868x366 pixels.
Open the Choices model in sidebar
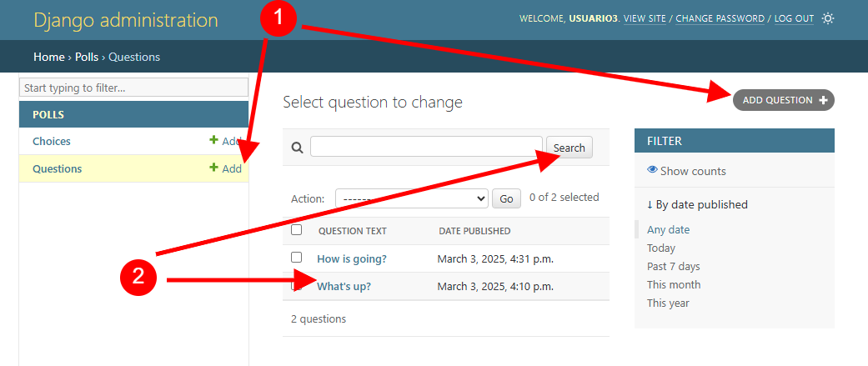tap(52, 141)
